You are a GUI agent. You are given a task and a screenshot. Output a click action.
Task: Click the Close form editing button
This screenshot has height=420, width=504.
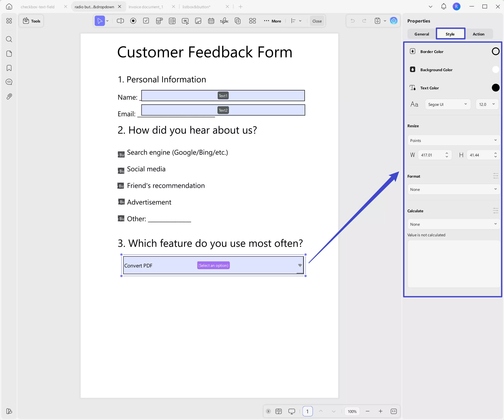(x=317, y=21)
